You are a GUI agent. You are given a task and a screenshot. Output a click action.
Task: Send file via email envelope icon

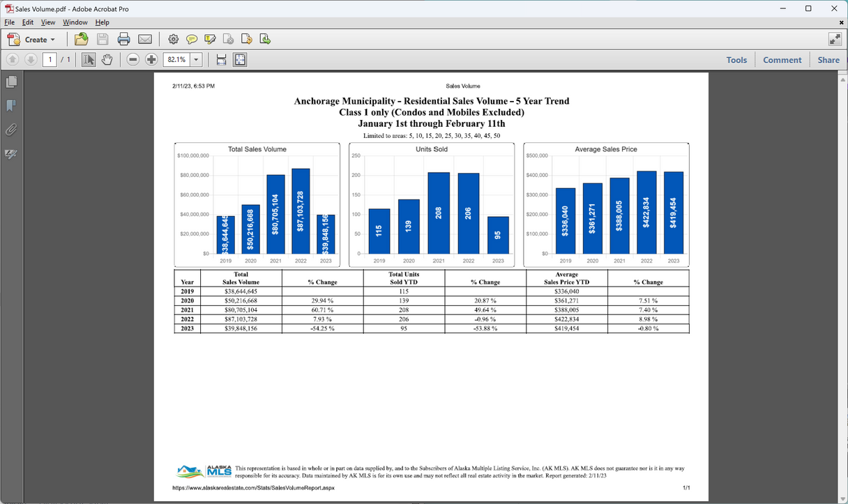click(x=145, y=40)
